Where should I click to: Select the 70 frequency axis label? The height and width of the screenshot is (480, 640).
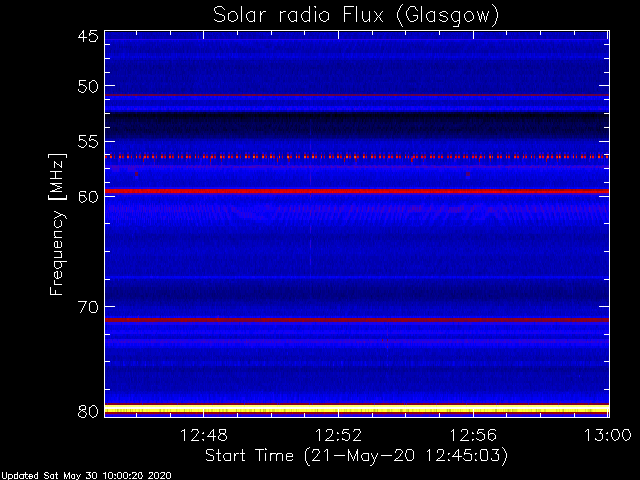[88, 307]
